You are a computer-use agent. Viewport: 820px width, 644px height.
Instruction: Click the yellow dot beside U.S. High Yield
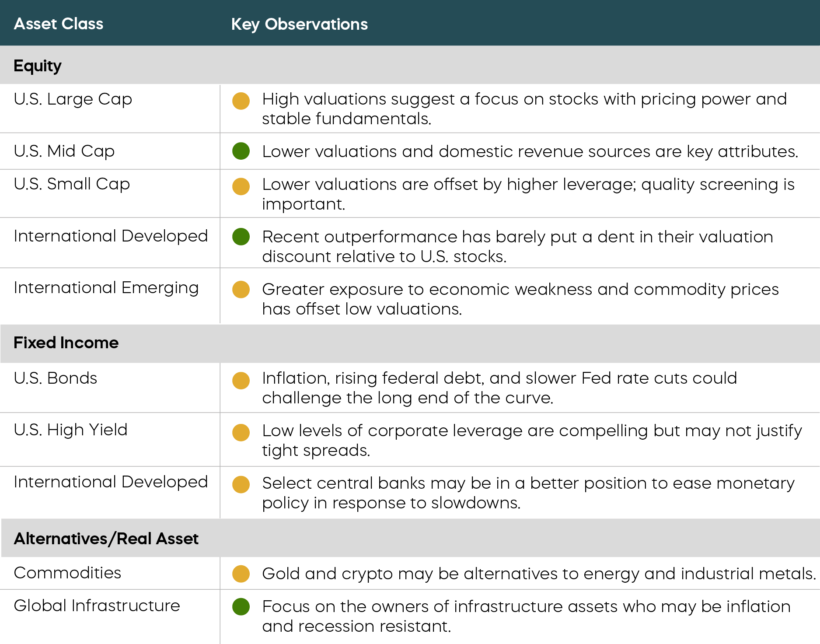tap(241, 432)
